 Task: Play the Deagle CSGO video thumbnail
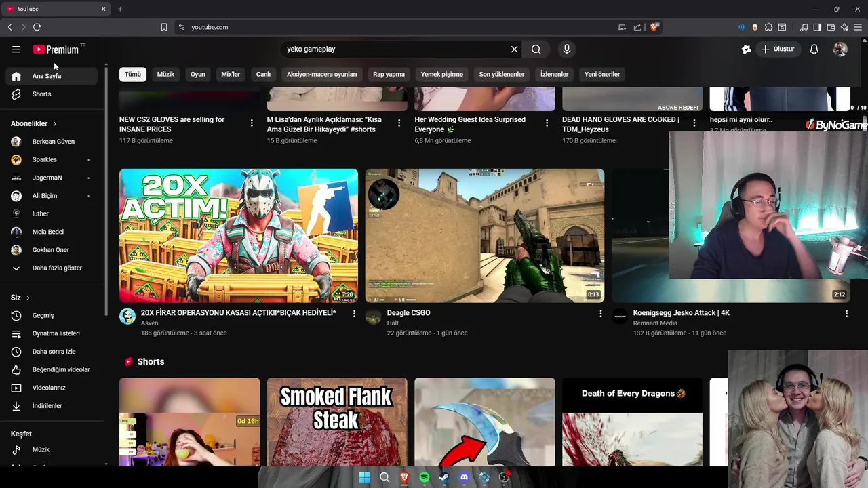pos(485,235)
